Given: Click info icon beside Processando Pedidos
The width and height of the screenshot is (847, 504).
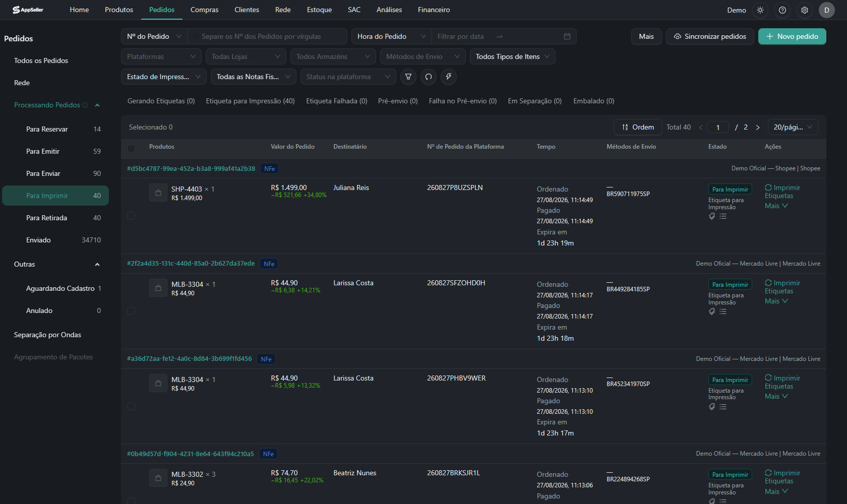Looking at the screenshot, I should 85,105.
